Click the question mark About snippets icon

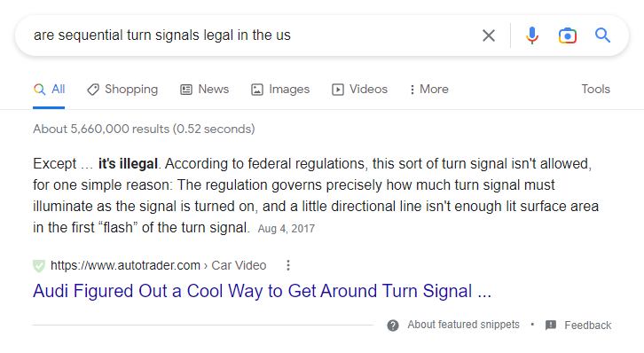tap(393, 326)
